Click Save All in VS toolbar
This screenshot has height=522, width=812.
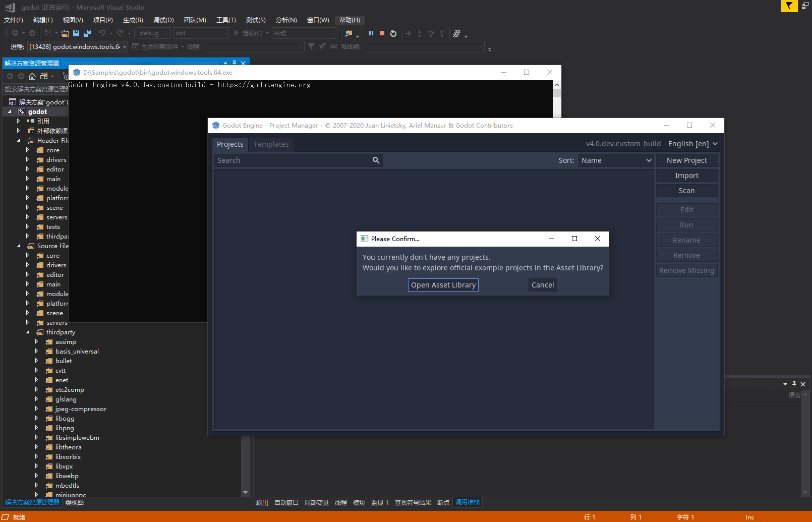tap(87, 33)
